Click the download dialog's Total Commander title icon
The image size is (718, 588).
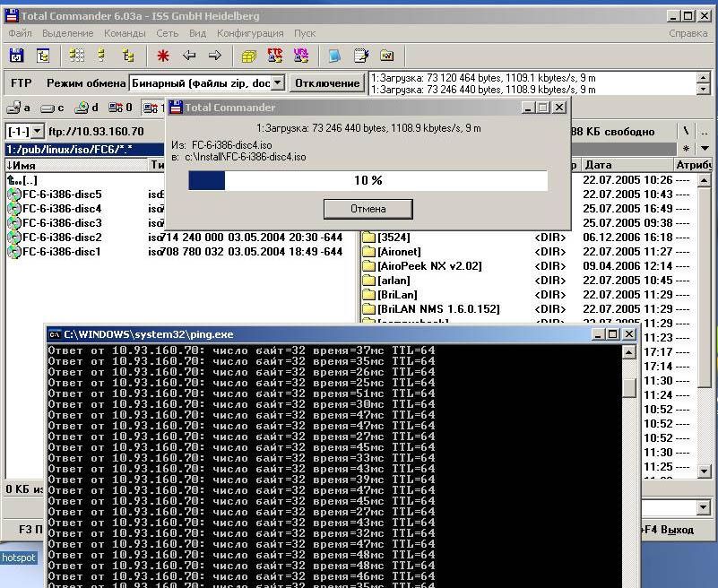click(x=176, y=108)
